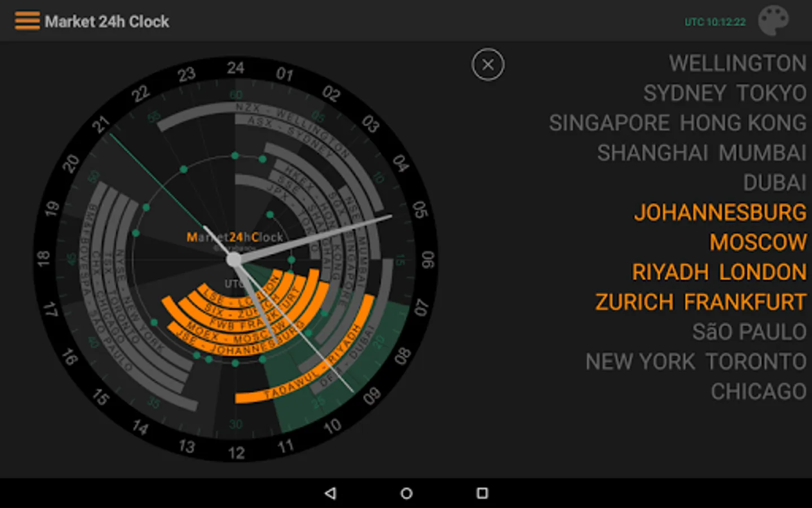The width and height of the screenshot is (812, 508).
Task: Select SHANGHAI in the city list
Action: (x=652, y=153)
